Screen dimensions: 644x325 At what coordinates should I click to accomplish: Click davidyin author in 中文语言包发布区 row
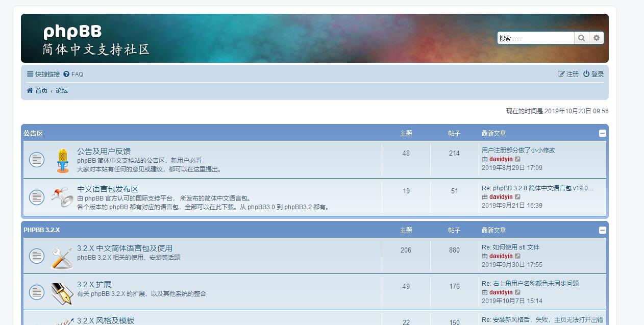501,197
